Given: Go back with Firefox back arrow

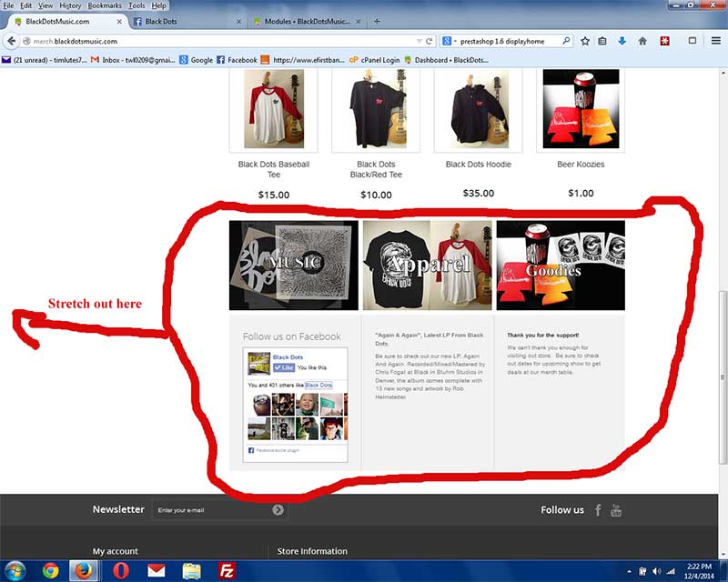Looking at the screenshot, I should (x=12, y=41).
